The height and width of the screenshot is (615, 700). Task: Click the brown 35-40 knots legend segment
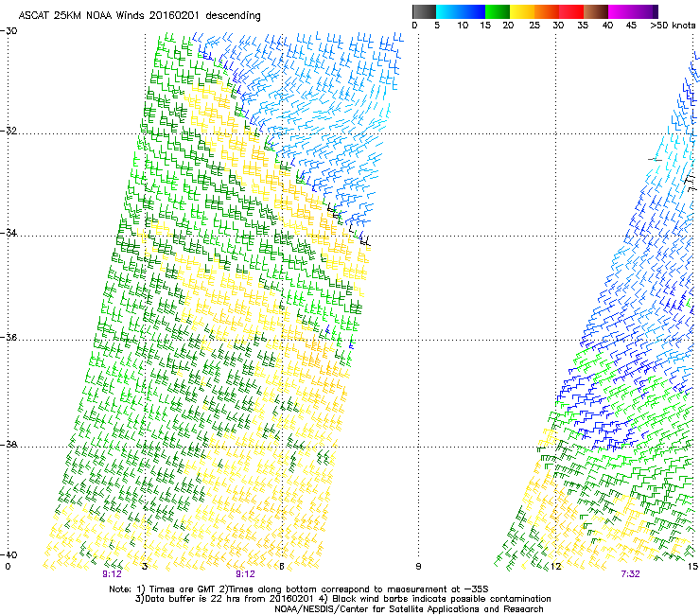pyautogui.click(x=596, y=11)
